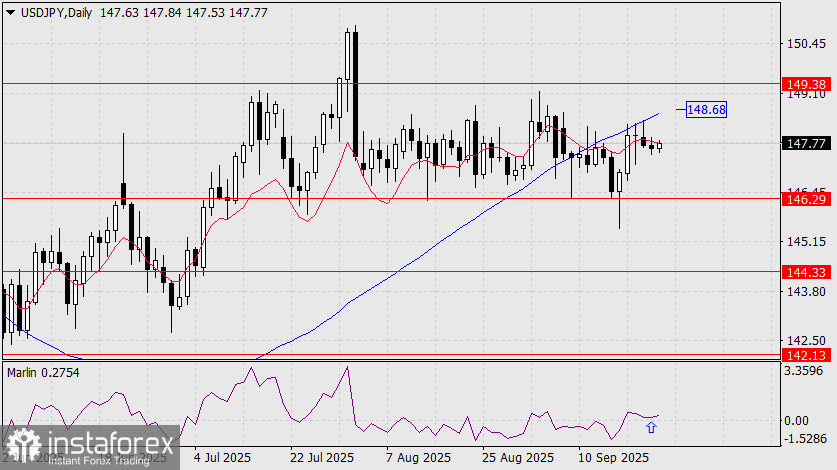Click the 145.15 price axis value
Image resolution: width=837 pixels, height=470 pixels.
tap(806, 242)
